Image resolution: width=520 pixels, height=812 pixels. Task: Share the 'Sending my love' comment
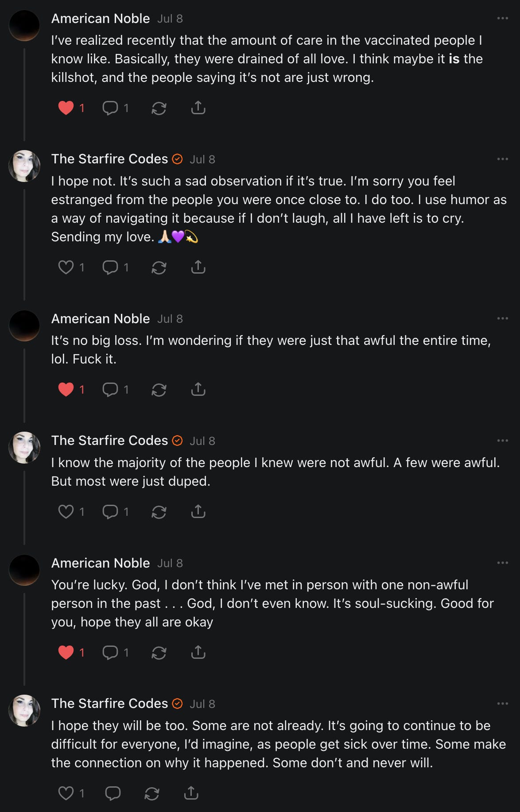(x=198, y=267)
